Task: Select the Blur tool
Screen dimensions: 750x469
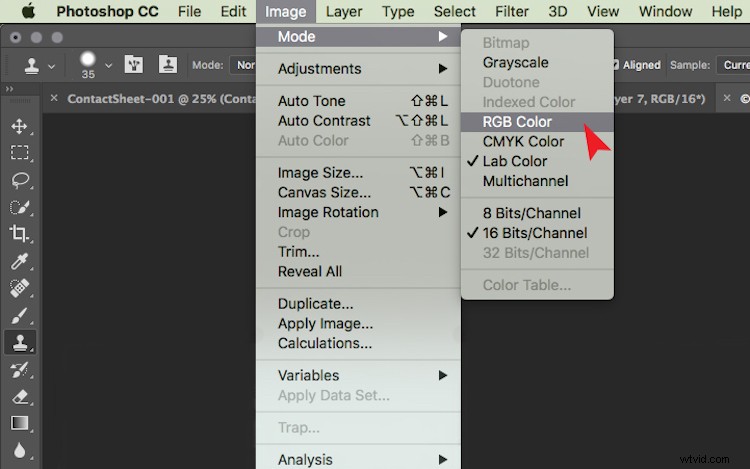Action: pos(19,450)
